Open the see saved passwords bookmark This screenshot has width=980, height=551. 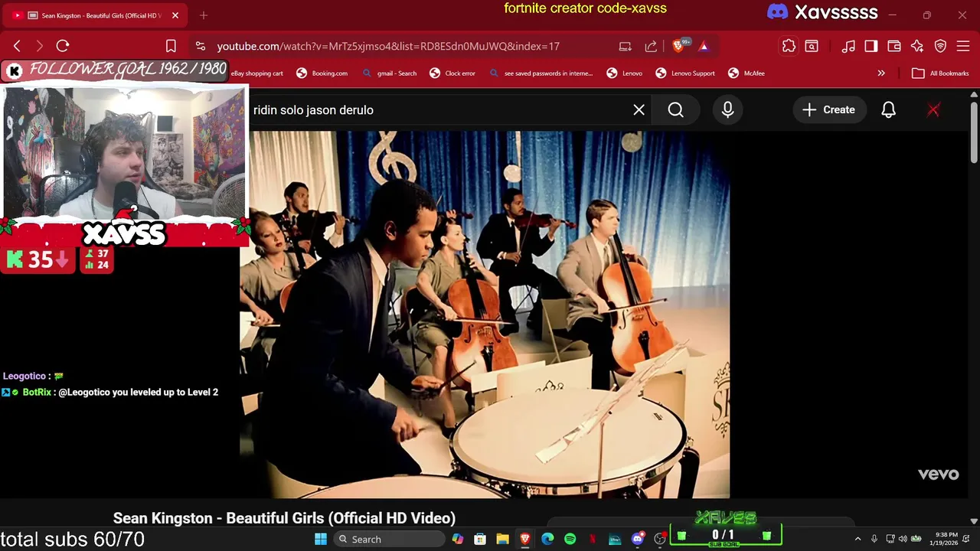(541, 73)
